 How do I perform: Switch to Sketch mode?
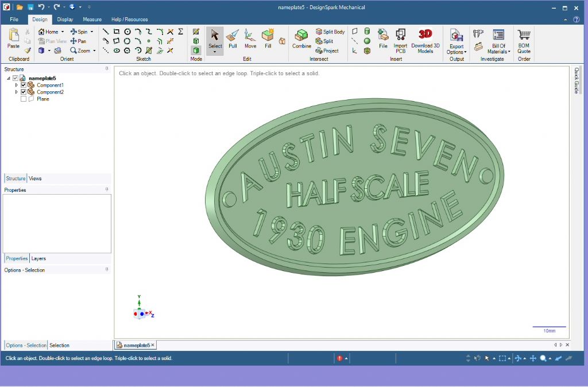click(x=196, y=32)
